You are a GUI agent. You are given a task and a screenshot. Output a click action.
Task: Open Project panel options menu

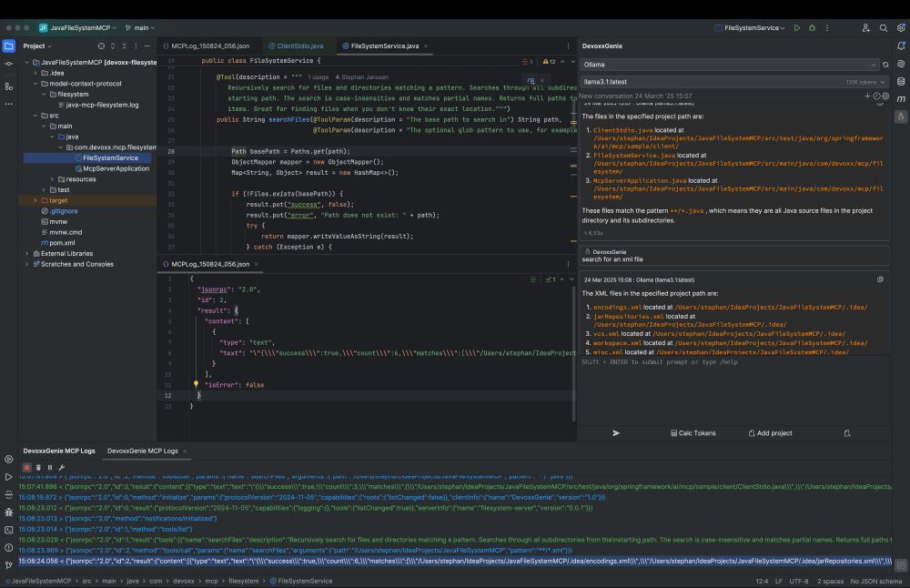(136, 46)
